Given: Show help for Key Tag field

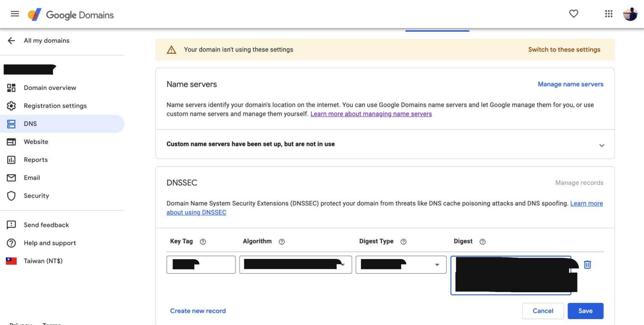Looking at the screenshot, I should (203, 242).
